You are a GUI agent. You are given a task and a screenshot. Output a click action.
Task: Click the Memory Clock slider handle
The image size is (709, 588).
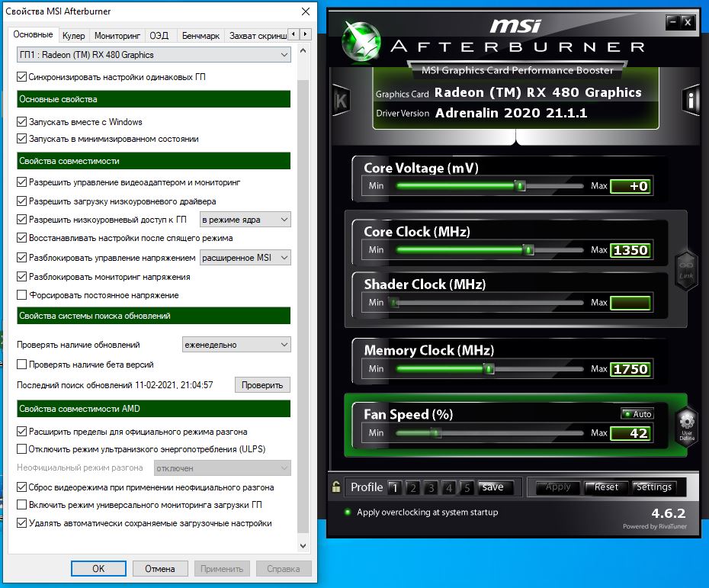(489, 368)
